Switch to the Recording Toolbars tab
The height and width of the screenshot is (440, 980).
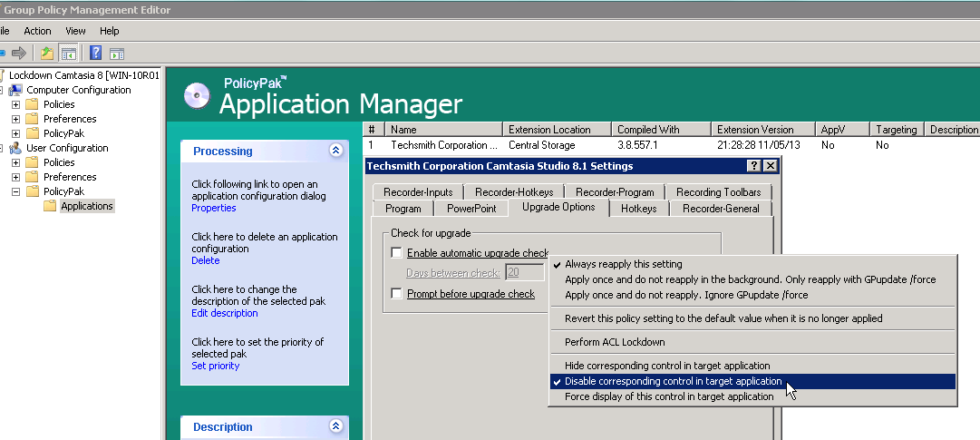719,192
